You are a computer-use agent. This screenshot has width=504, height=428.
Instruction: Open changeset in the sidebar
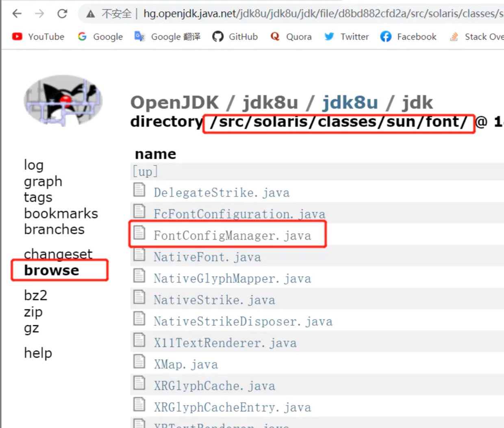point(58,254)
